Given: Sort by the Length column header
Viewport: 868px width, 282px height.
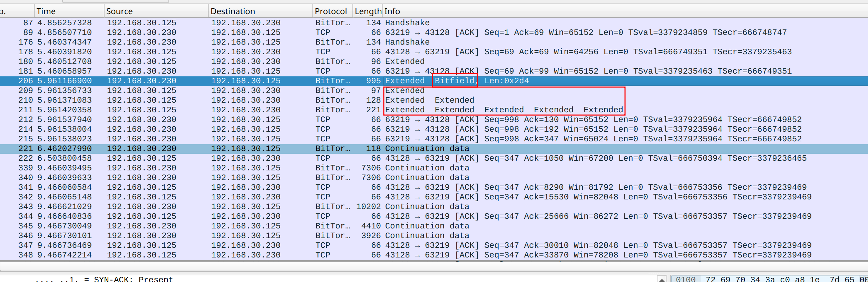Looking at the screenshot, I should (x=368, y=11).
